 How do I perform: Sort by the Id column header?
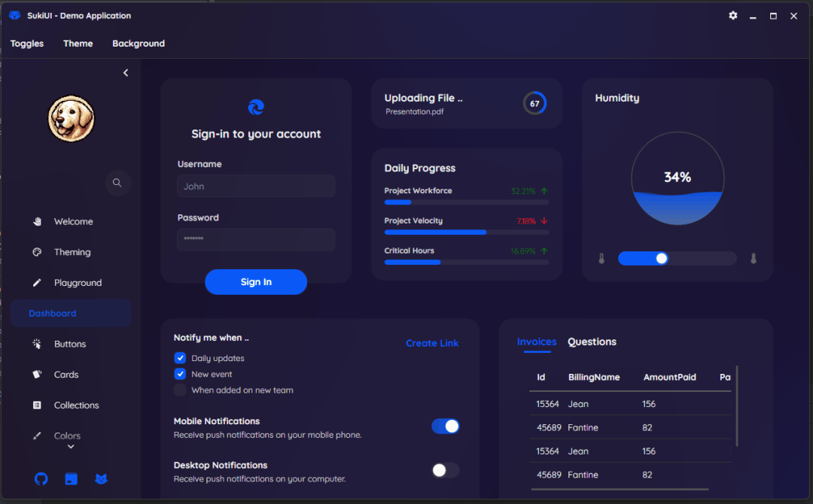point(540,377)
